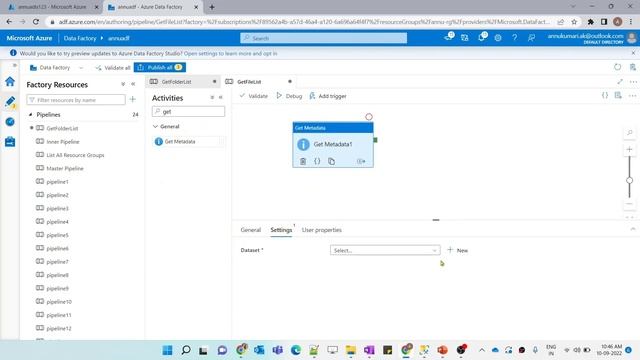Click the refresh icon in top toolbar

(618, 67)
